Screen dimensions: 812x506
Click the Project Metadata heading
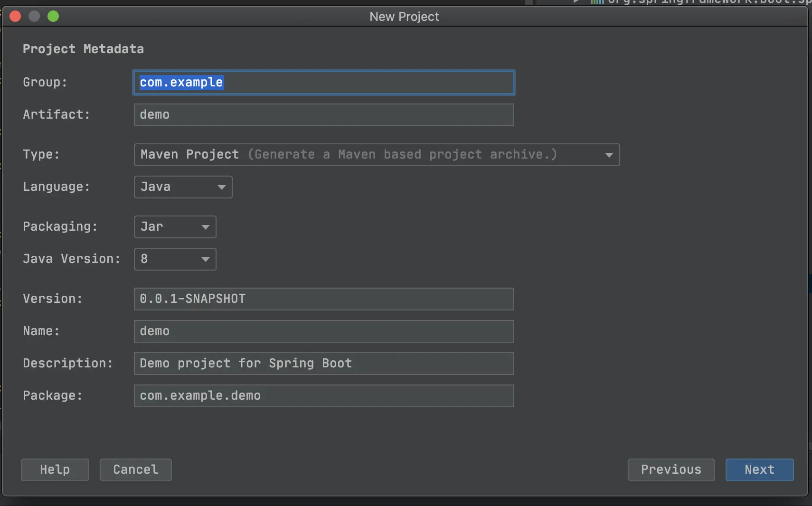point(83,49)
